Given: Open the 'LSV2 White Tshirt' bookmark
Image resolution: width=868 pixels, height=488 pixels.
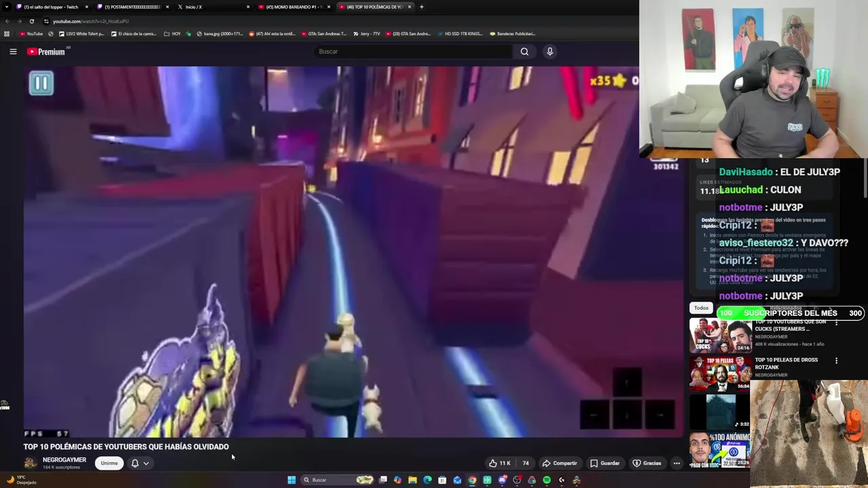Looking at the screenshot, I should tap(81, 34).
